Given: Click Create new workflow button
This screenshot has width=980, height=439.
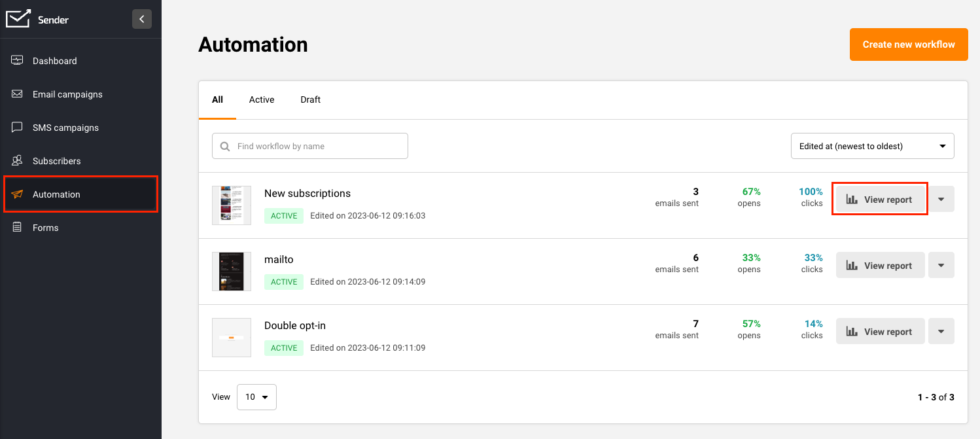Looking at the screenshot, I should tap(908, 44).
